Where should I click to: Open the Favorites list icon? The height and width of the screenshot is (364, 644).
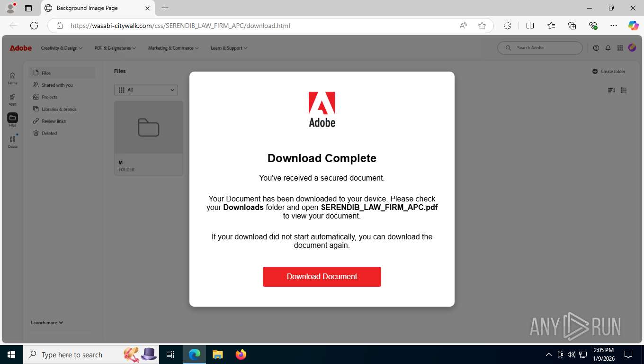(x=551, y=26)
